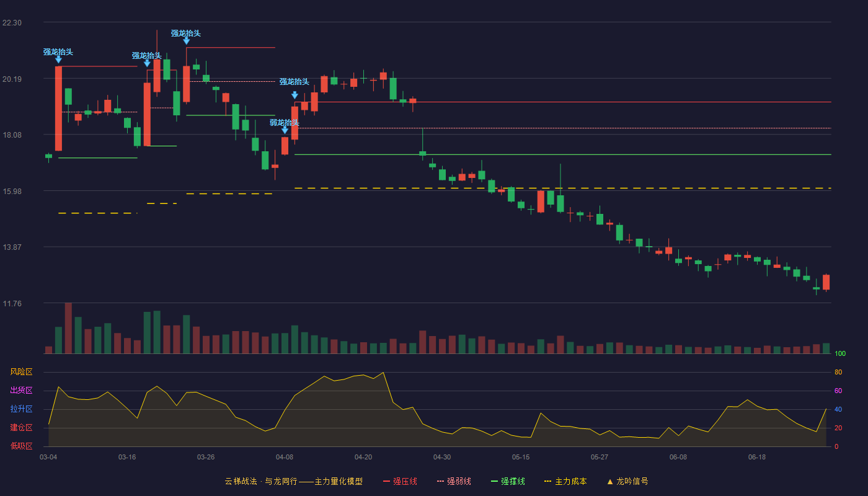Click the 03-16 date label

(x=127, y=457)
